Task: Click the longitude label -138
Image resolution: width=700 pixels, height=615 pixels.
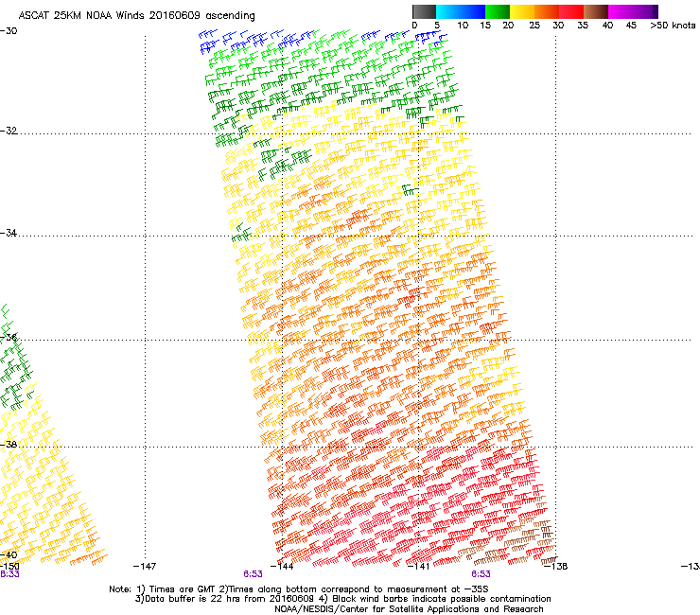Action: [x=556, y=567]
